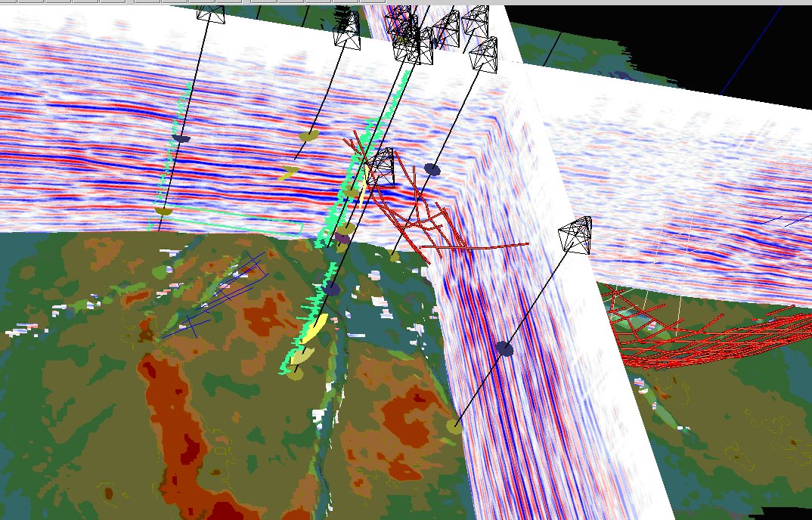Click the dark blue marker on the far-right well path
The height and width of the screenshot is (520, 812).
[x=504, y=348]
